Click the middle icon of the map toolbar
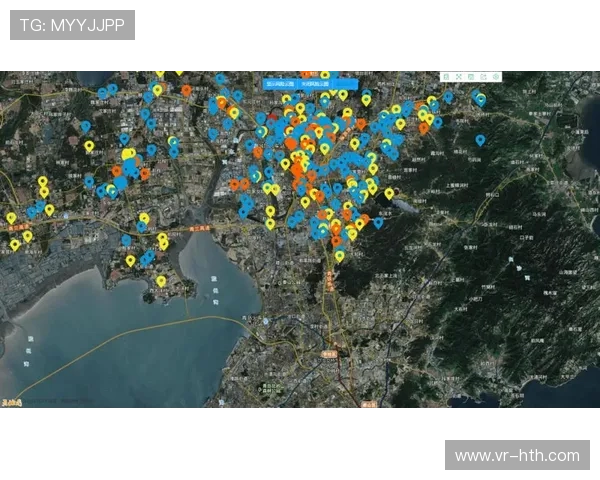This screenshot has width=600, height=480. pos(471,76)
